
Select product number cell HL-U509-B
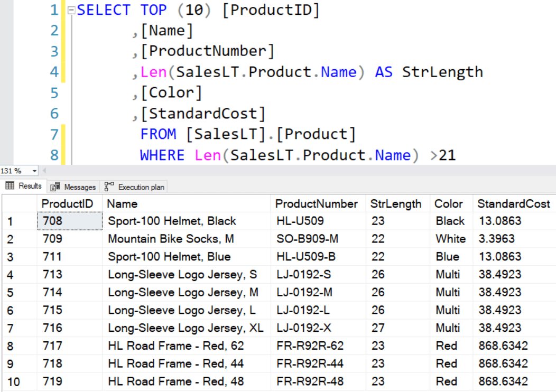point(318,257)
